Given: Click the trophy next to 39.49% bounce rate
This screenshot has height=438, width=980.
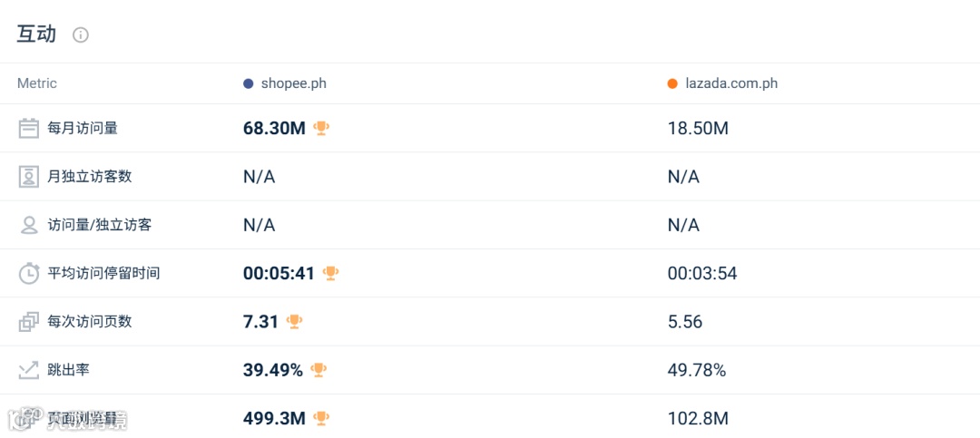Looking at the screenshot, I should pos(318,370).
